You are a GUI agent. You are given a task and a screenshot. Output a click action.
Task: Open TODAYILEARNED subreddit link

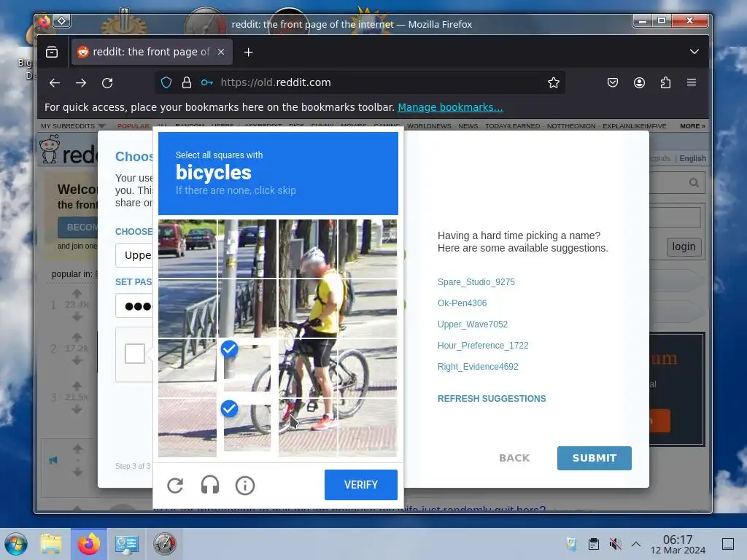(x=512, y=126)
